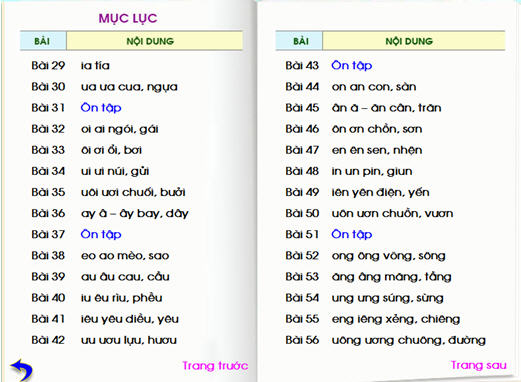The image size is (521, 382).
Task: Select lesson 'ui ưi núi, gửi'
Action: (x=115, y=171)
